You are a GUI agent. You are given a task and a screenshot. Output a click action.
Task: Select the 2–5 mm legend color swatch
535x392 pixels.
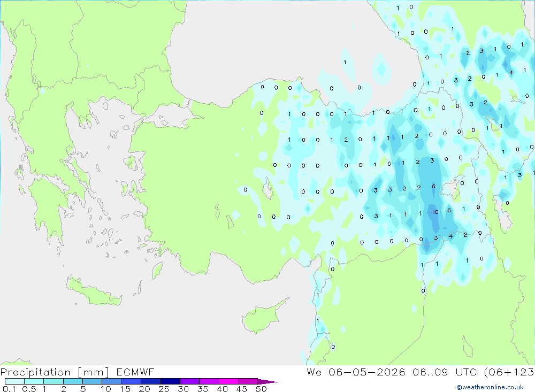73,381
